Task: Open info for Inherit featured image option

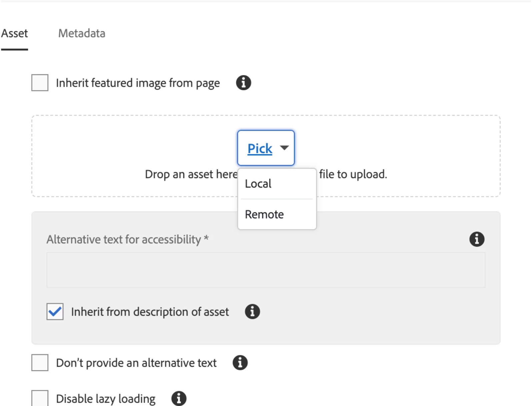Action: (x=243, y=83)
